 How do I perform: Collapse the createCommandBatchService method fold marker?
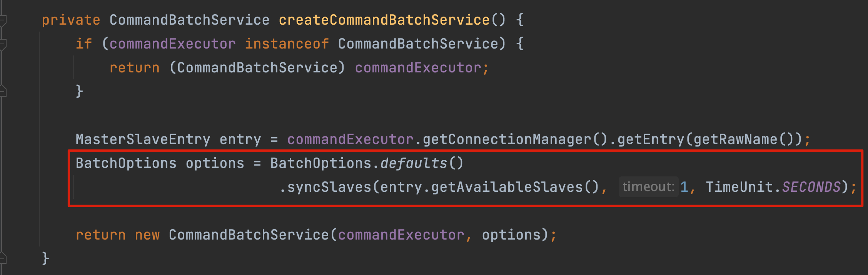[x=3, y=20]
